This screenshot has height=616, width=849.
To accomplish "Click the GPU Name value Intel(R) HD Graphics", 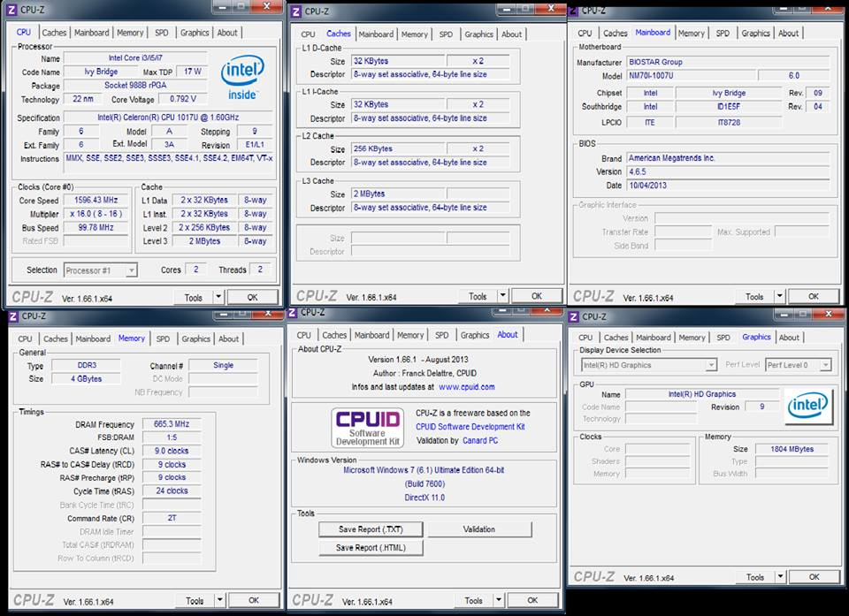I will [x=701, y=394].
